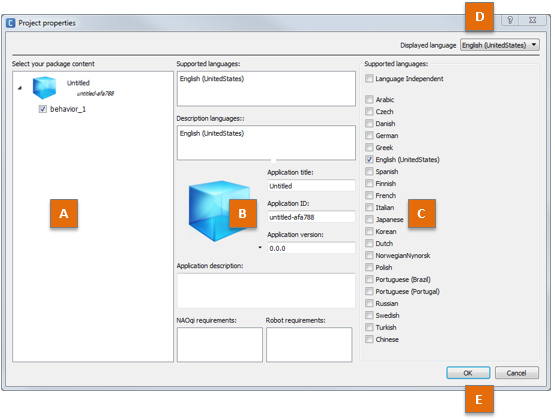
Task: Enable the Language Independent checkbox
Action: coord(369,79)
